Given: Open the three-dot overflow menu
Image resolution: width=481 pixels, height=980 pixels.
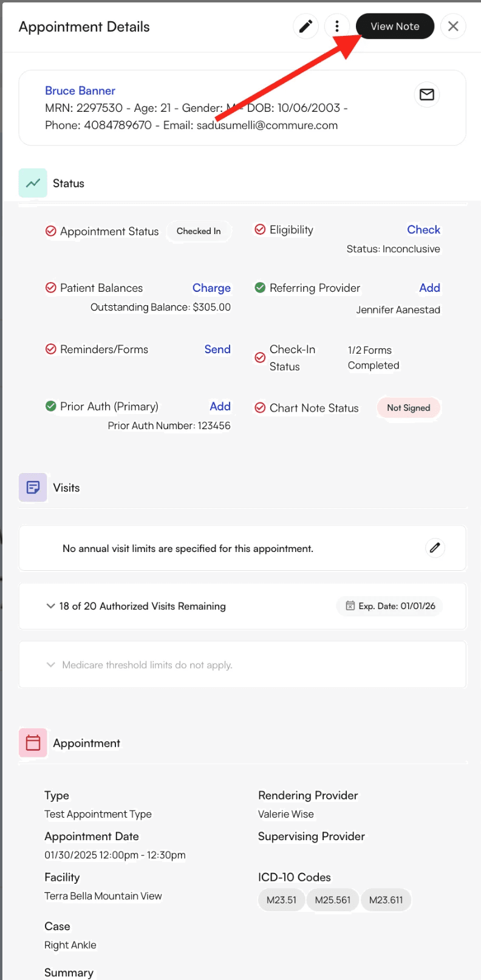Looking at the screenshot, I should (x=337, y=26).
